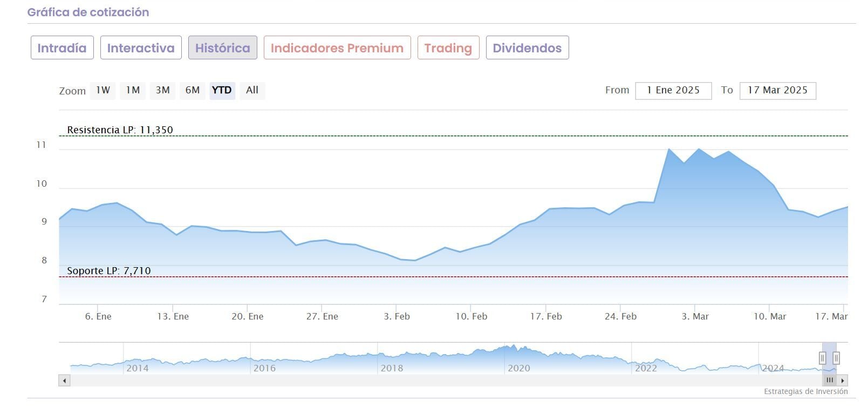Select the 1W zoom range
The width and height of the screenshot is (868, 414).
click(x=103, y=90)
